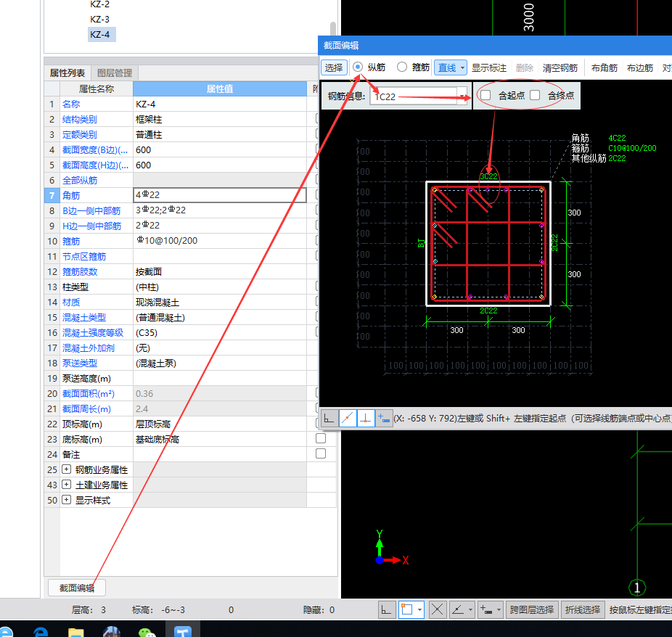This screenshot has height=637, width=672.
Task: Click 属性名称 column header
Action: click(x=97, y=89)
